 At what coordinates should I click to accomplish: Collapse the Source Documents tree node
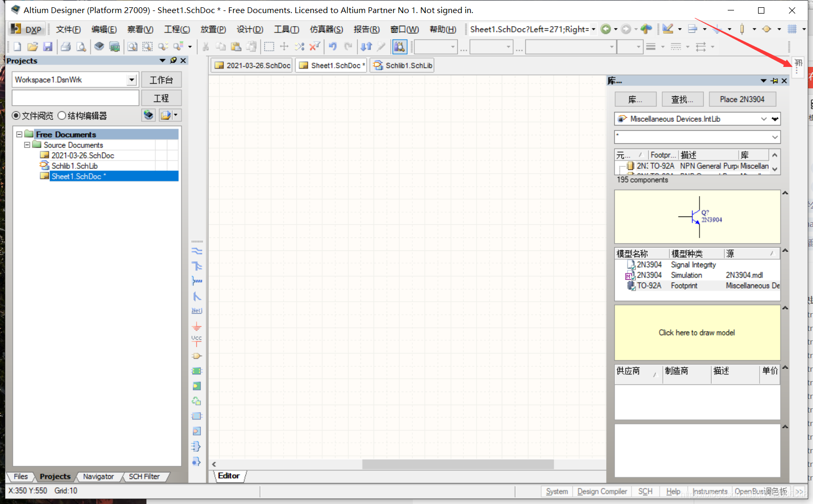pyautogui.click(x=27, y=145)
